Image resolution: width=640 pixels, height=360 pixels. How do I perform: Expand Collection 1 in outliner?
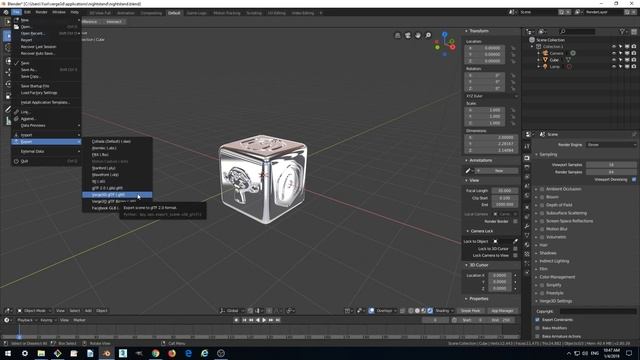click(532, 47)
